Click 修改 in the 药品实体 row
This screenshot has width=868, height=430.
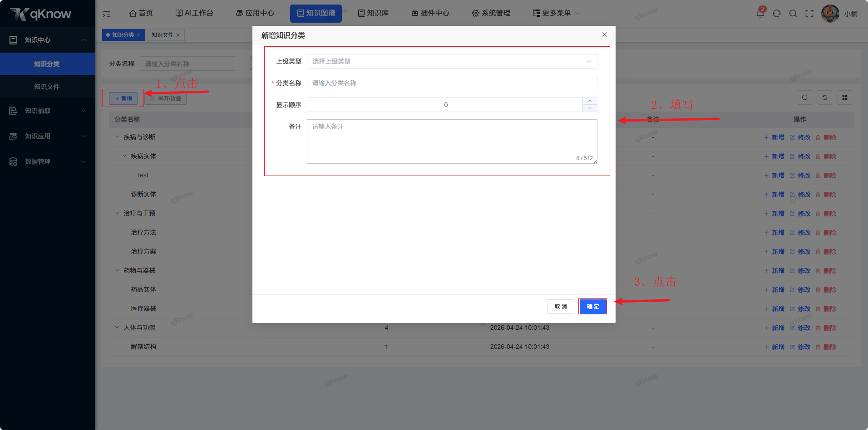point(800,290)
